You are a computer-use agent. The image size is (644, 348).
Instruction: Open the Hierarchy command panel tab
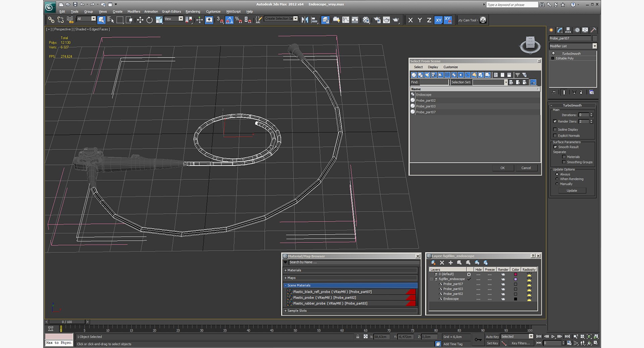point(568,30)
